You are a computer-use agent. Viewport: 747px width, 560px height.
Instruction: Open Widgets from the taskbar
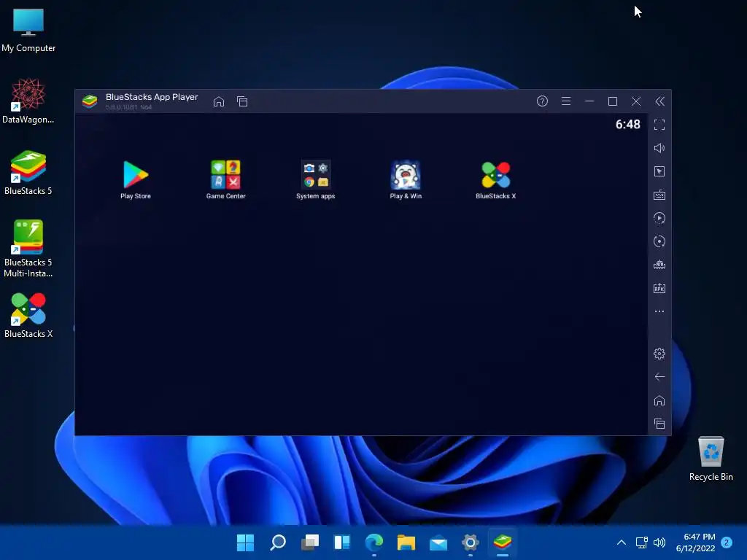[342, 542]
